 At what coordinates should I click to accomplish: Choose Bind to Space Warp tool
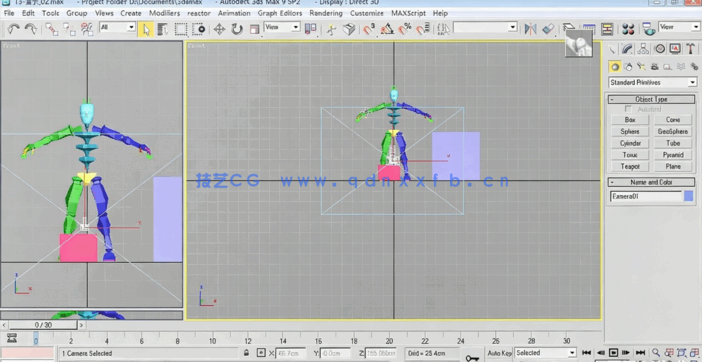click(86, 29)
